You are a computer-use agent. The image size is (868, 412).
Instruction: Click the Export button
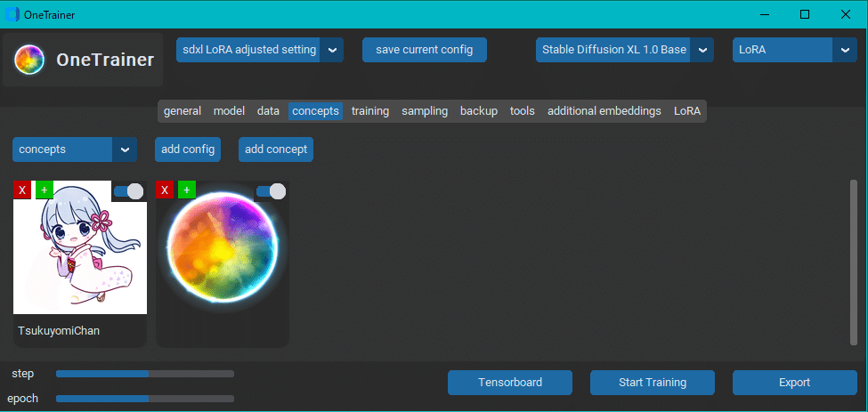point(795,383)
